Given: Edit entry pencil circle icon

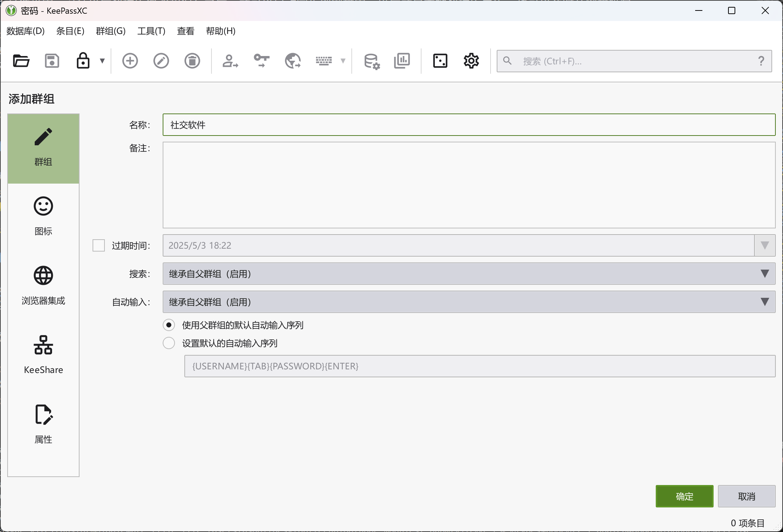Looking at the screenshot, I should tap(161, 61).
